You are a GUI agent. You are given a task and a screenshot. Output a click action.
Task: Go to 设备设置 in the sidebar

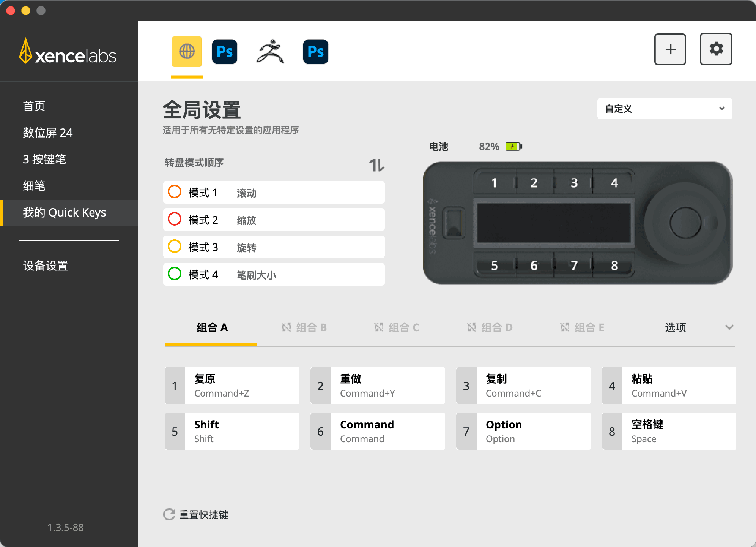[46, 266]
